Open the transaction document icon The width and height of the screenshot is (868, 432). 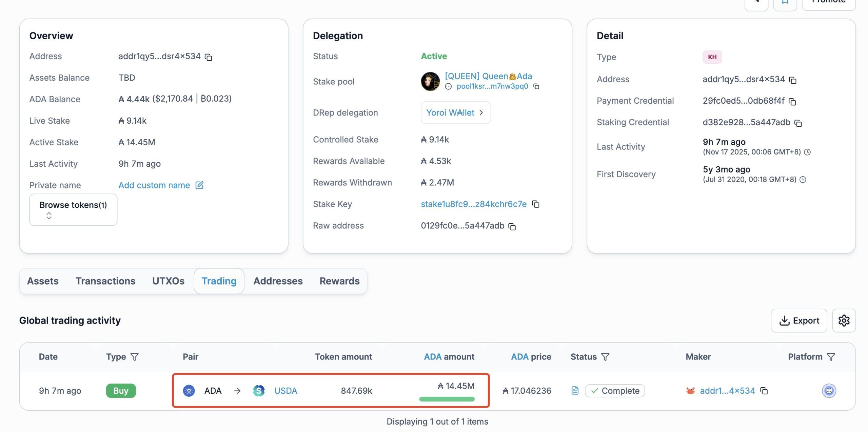575,391
